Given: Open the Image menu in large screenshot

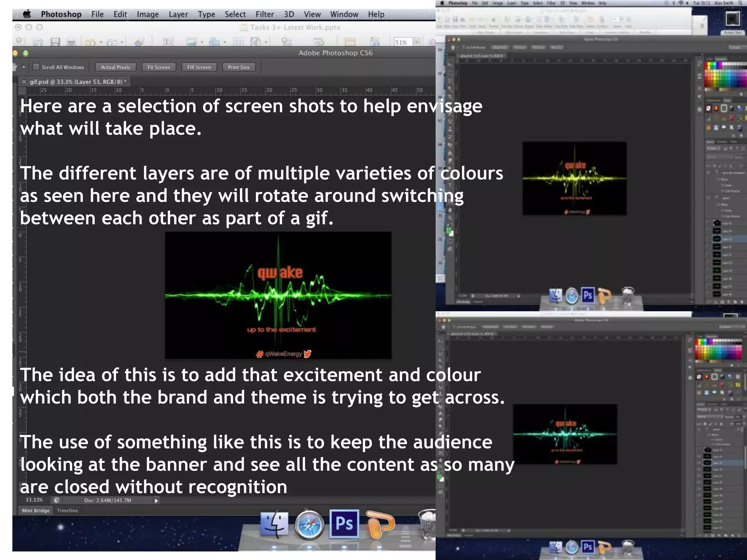Looking at the screenshot, I should (x=148, y=14).
